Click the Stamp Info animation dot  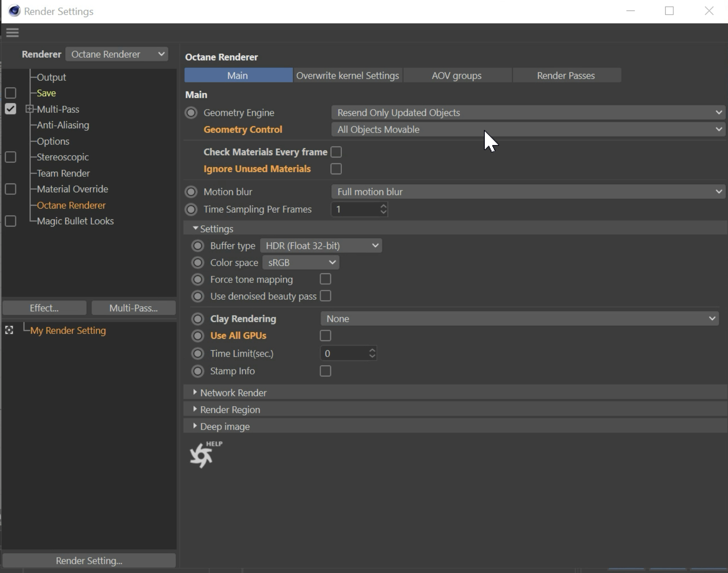pyautogui.click(x=198, y=371)
